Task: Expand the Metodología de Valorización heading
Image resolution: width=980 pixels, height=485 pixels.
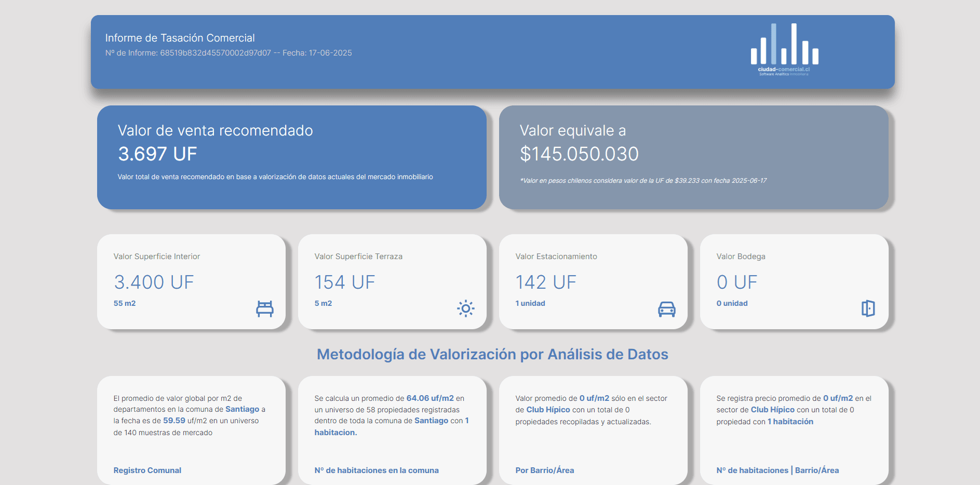Action: [x=492, y=354]
